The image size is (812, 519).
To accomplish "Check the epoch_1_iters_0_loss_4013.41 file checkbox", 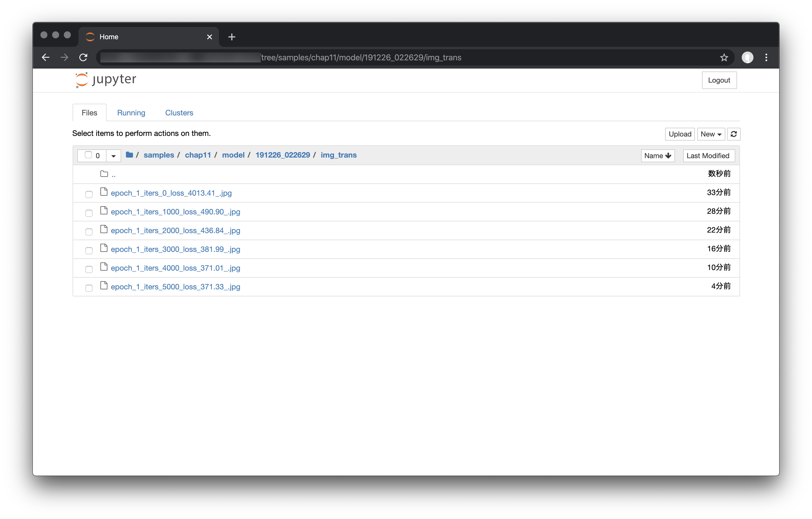I will 89,194.
